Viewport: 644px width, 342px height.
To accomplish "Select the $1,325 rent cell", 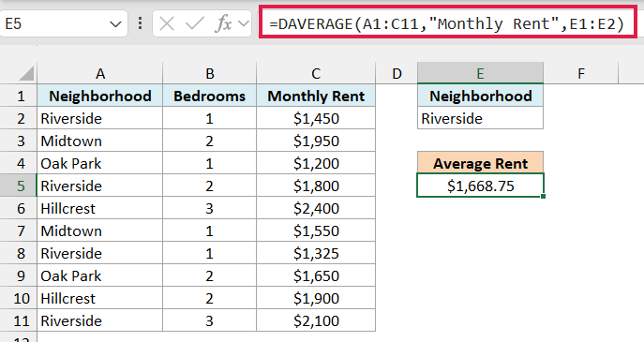I will (316, 253).
